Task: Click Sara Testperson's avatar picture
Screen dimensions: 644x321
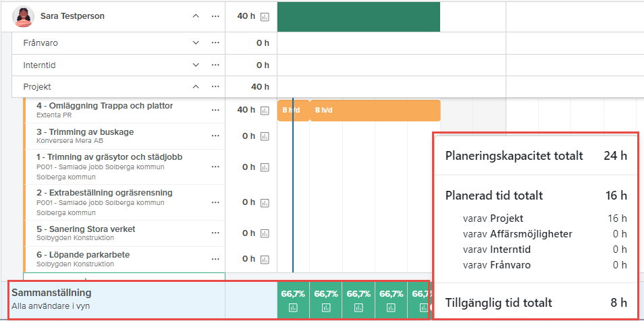Action: coord(24,16)
